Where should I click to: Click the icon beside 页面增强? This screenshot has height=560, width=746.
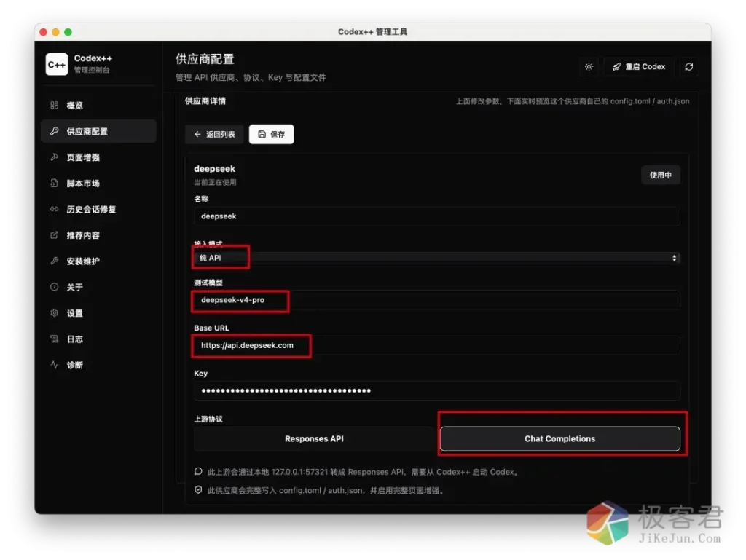(54, 157)
